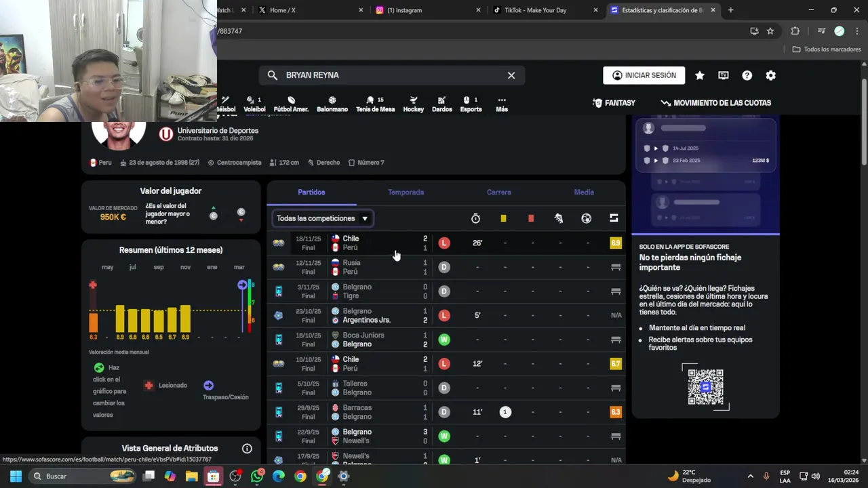This screenshot has height=488, width=868.
Task: Click the red card column icon
Action: pos(531,218)
